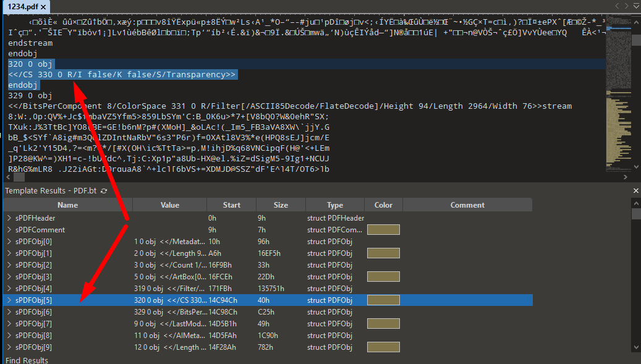Screen dimensions: 641x364
Task: Open the Find Results panel label
Action: point(27,360)
